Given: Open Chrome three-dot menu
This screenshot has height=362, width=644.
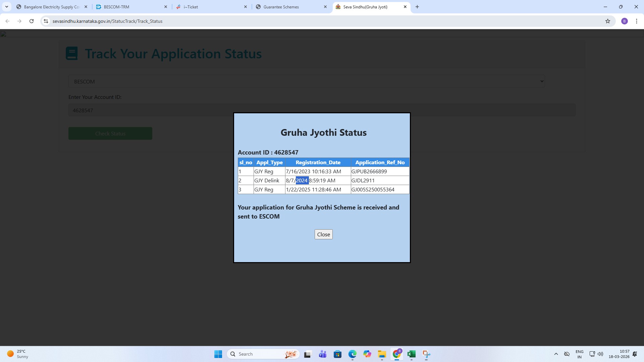Looking at the screenshot, I should (x=636, y=21).
